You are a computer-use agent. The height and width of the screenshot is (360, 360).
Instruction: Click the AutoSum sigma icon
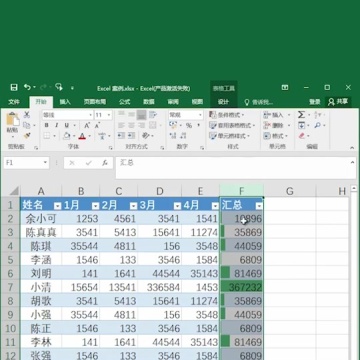301,115
